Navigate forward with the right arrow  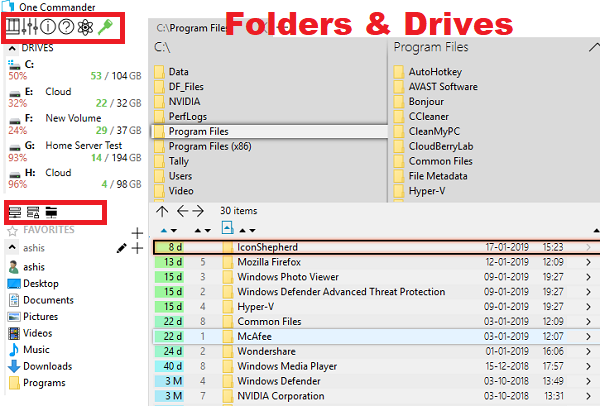click(198, 211)
